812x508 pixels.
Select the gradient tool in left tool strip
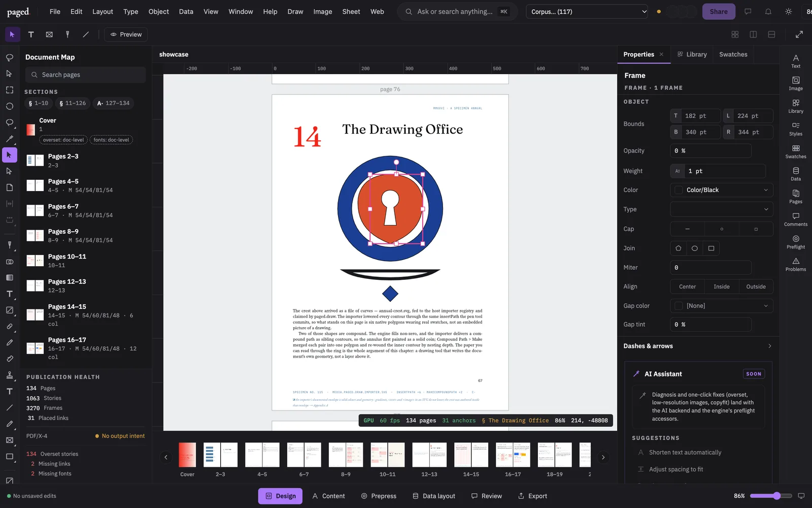pos(10,277)
